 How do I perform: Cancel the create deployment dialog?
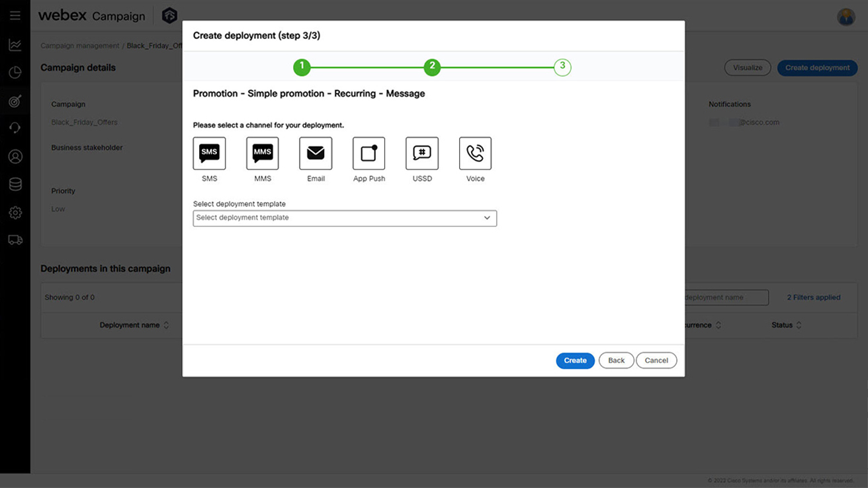656,360
